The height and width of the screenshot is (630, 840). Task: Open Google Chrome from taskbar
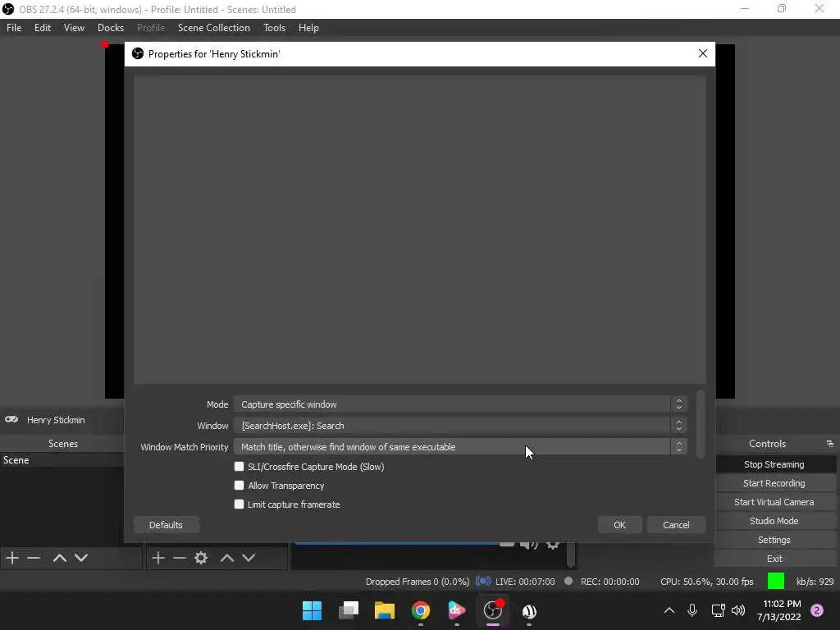coord(421,610)
